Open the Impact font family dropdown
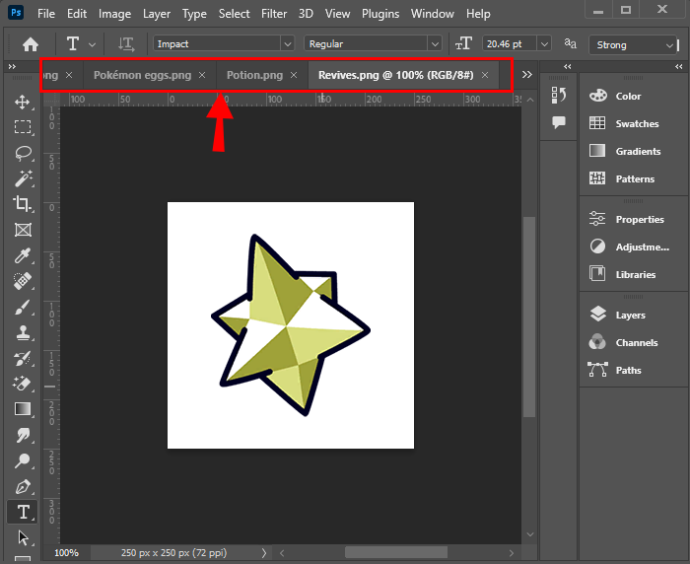The image size is (690, 564). 287,44
